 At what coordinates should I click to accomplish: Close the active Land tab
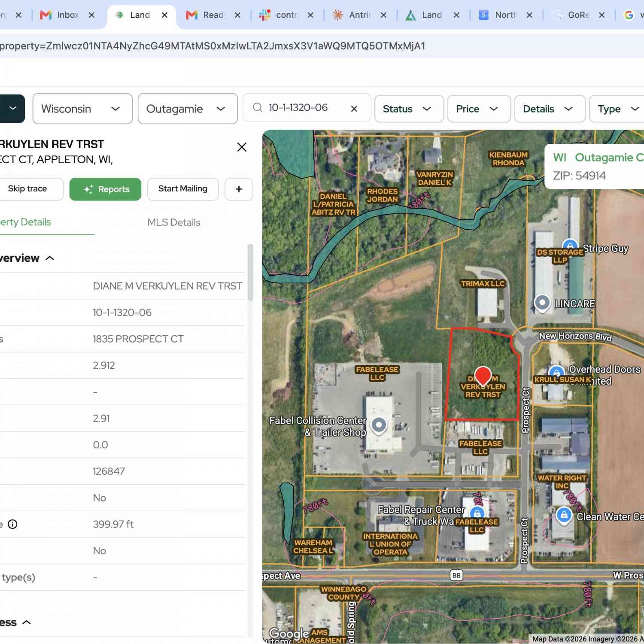(164, 15)
